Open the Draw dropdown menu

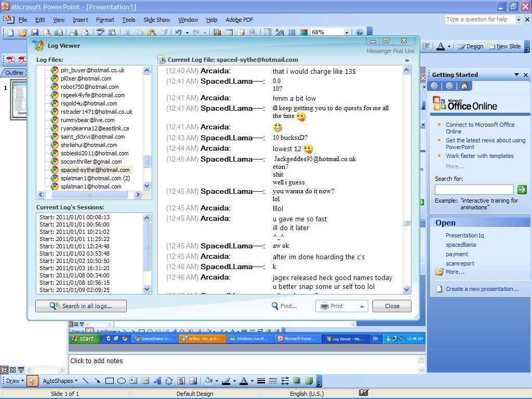coord(15,381)
